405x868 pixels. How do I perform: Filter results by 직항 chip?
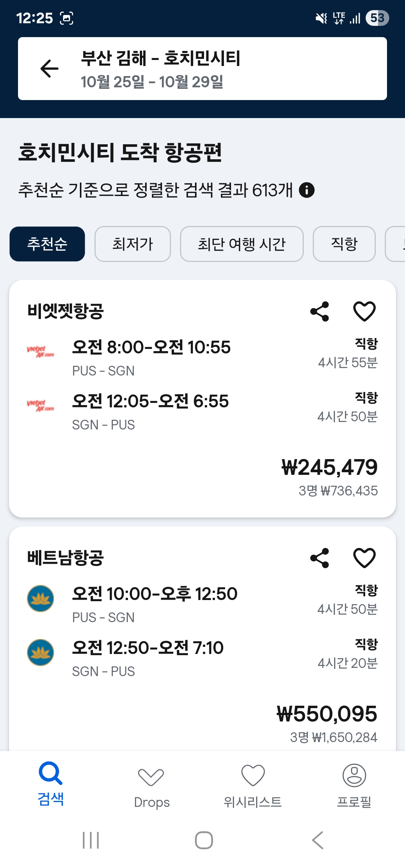[344, 244]
